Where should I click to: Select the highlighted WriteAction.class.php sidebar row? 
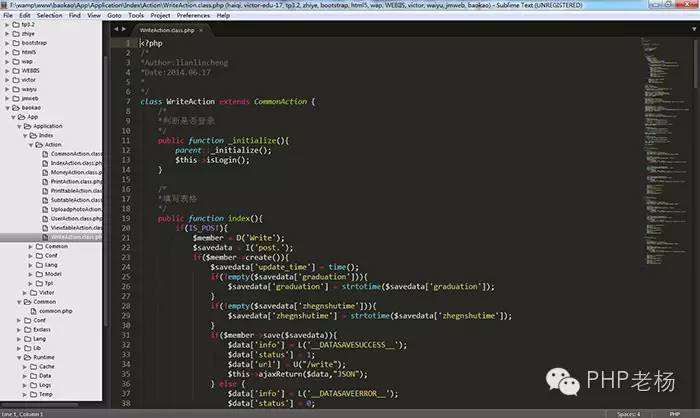click(51, 237)
